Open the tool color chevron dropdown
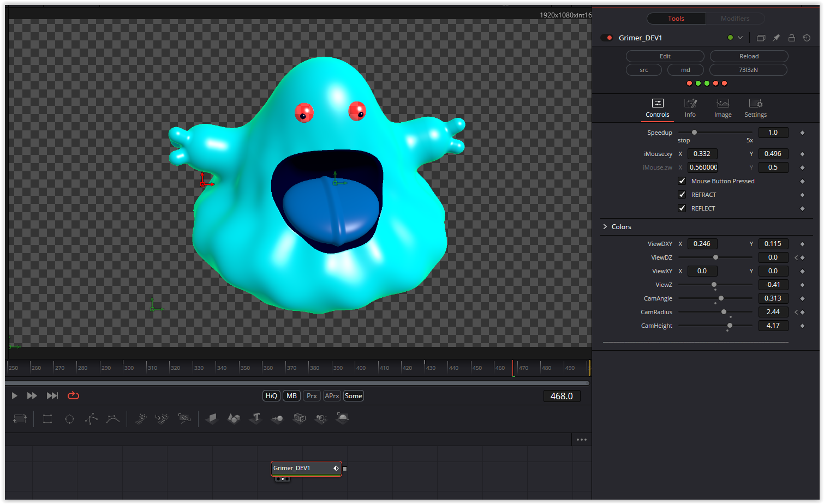Screen dimensions: 824x504 [x=740, y=38]
